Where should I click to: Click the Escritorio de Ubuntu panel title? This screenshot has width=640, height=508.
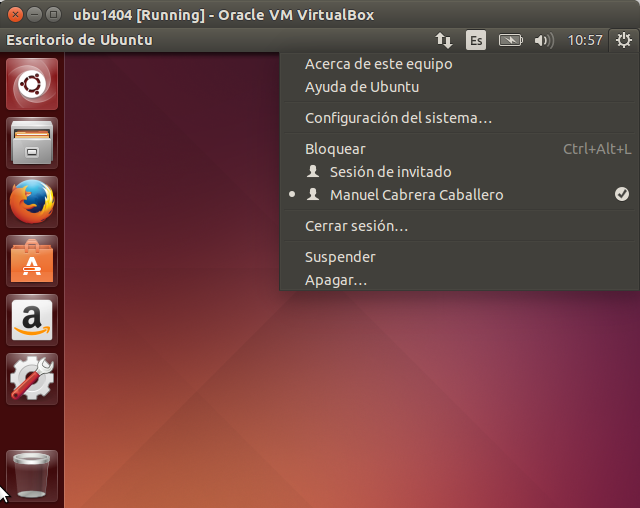[80, 40]
